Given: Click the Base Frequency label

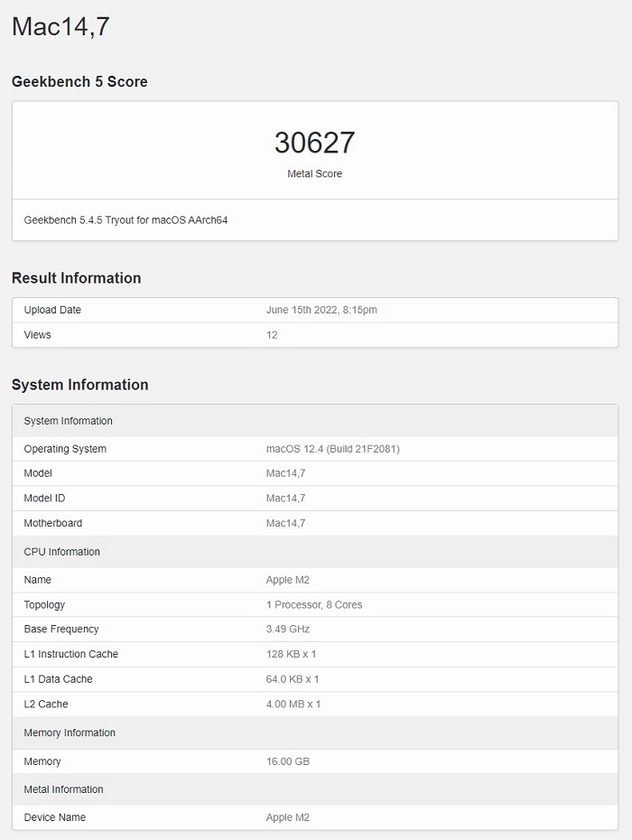Looking at the screenshot, I should click(61, 629).
